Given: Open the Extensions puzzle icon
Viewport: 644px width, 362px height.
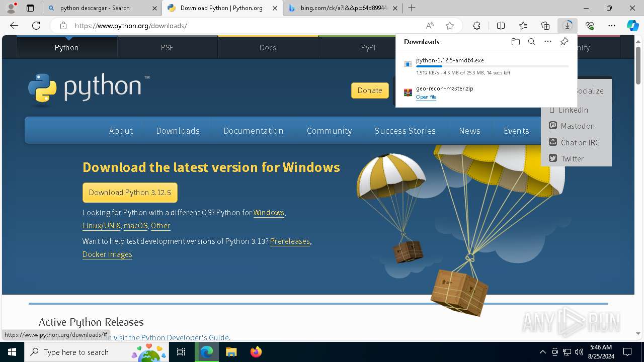Looking at the screenshot, I should click(476, 26).
